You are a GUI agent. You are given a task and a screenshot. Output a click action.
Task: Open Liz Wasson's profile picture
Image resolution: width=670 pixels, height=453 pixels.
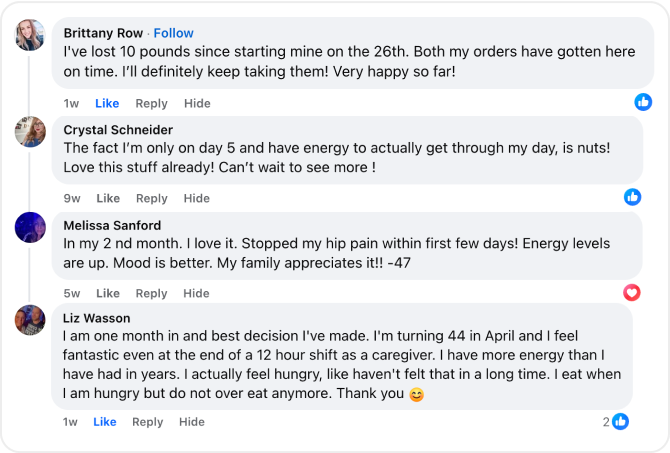click(x=30, y=320)
